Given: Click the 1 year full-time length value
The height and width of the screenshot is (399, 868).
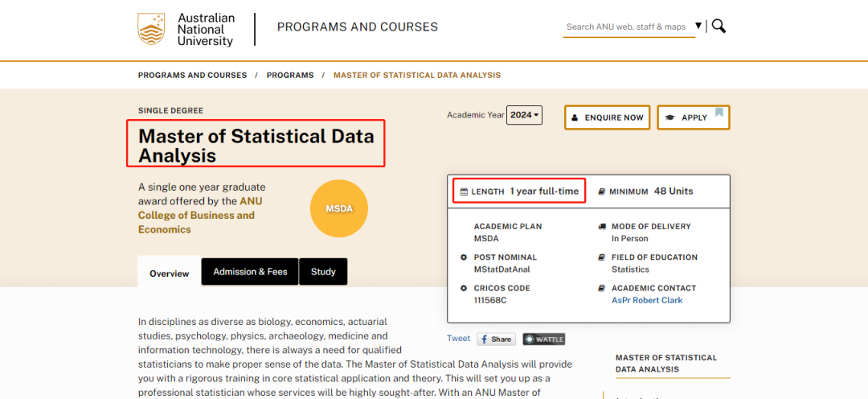Looking at the screenshot, I should (544, 191).
